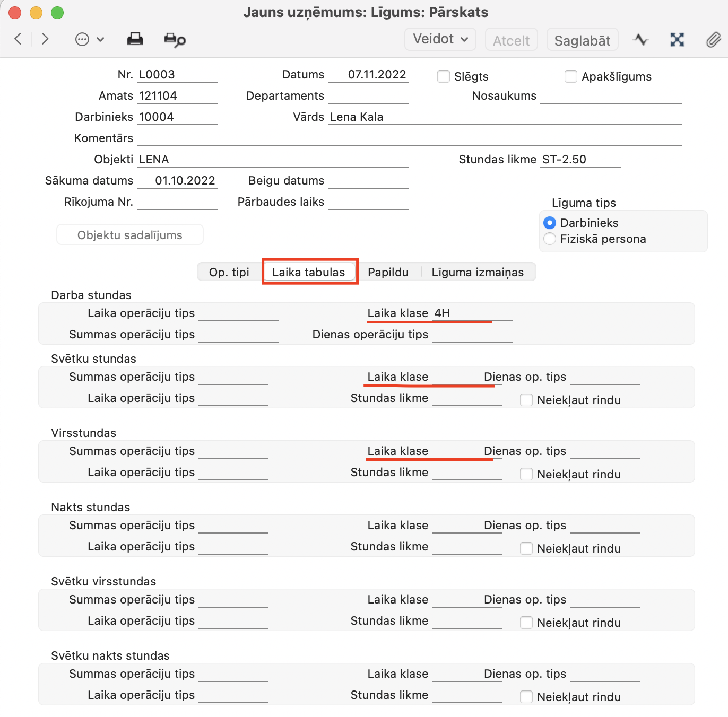Click the Objektu sadalījums button
Screen dimensions: 728x717
(x=130, y=235)
